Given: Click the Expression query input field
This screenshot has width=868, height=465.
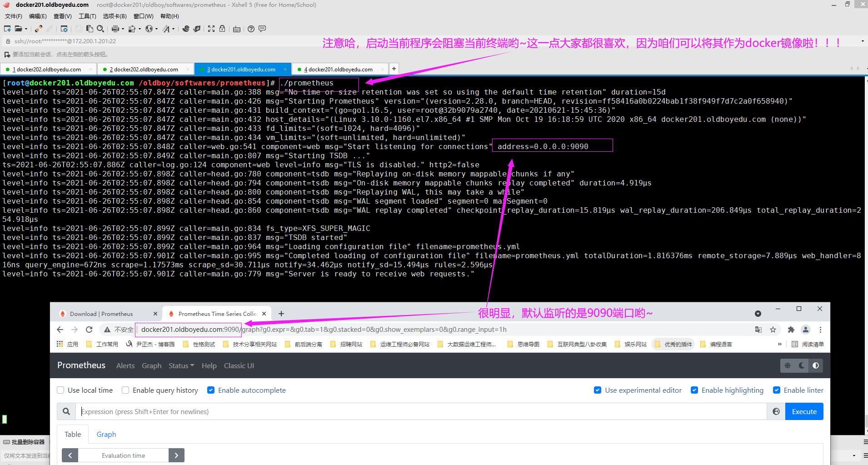Looking at the screenshot, I should tap(421, 411).
